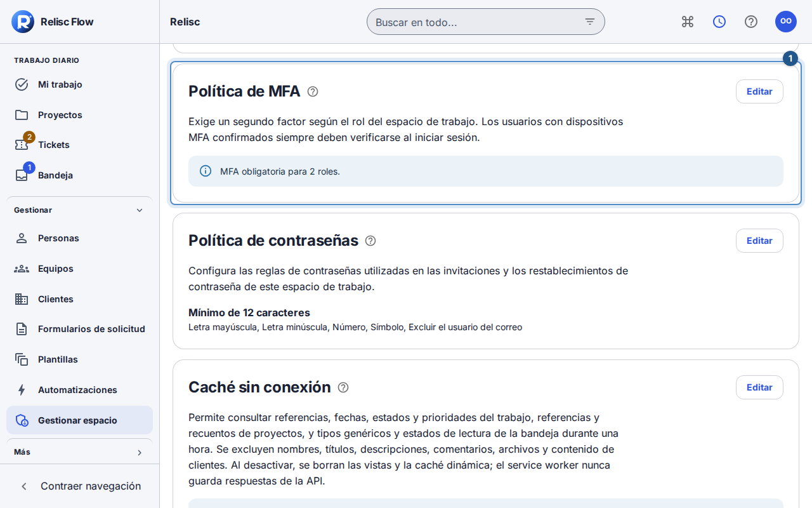Open the command palette icon
The image size is (812, 508).
click(688, 22)
